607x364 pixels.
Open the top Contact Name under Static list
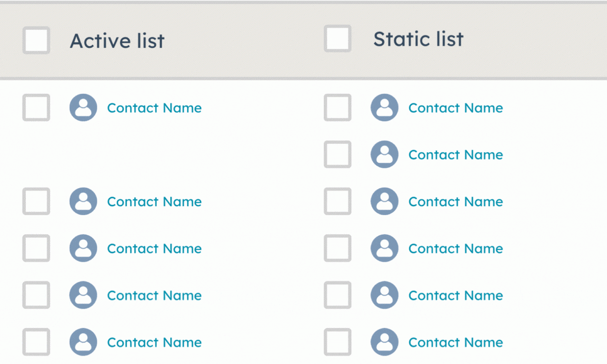(x=455, y=108)
